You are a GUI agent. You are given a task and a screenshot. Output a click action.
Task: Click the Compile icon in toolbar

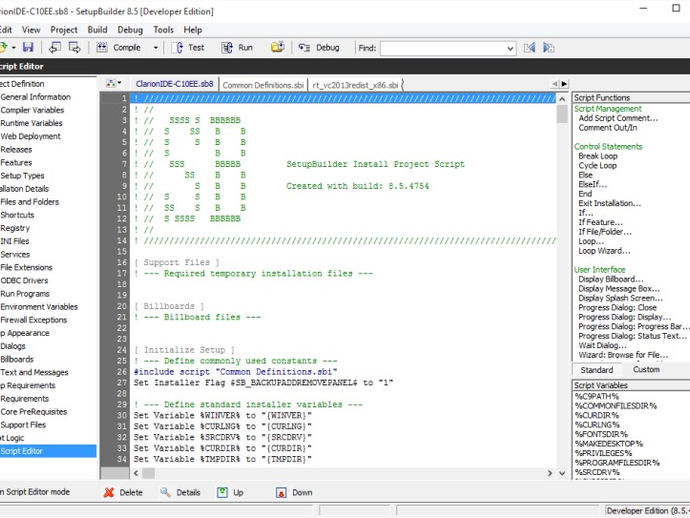click(102, 47)
